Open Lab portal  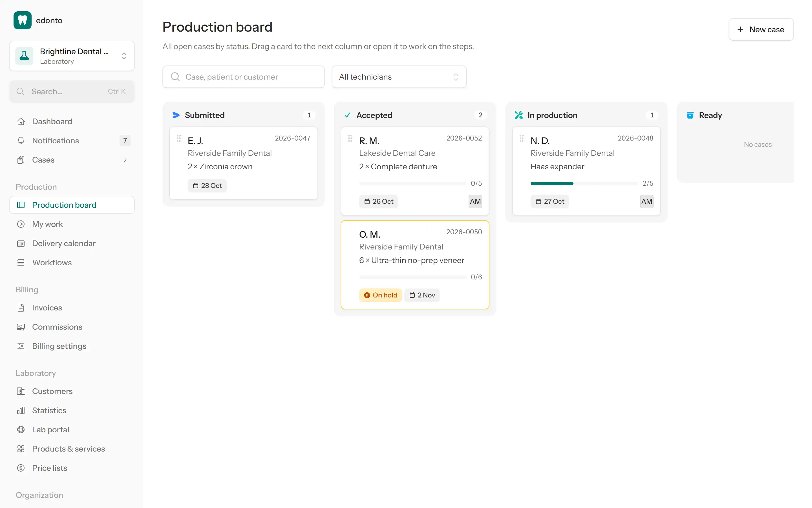[72, 429]
